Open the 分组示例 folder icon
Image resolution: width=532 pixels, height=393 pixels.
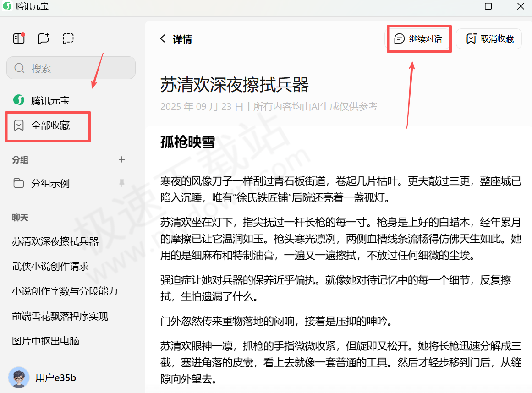point(18,183)
